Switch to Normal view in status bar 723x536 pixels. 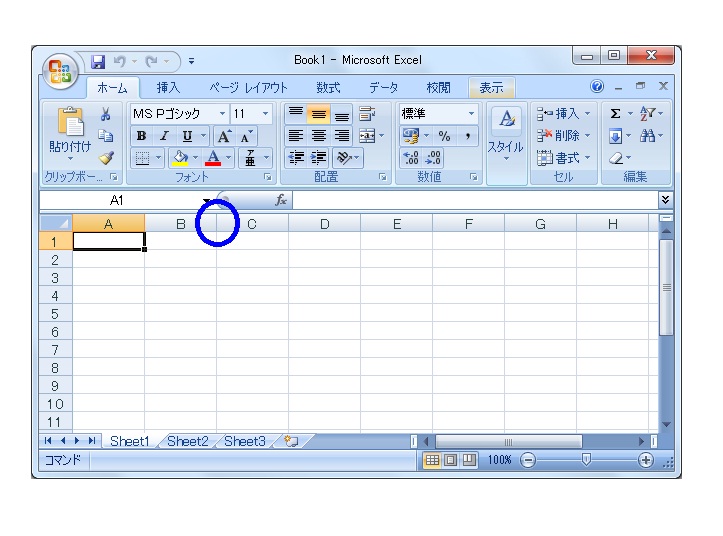432,460
